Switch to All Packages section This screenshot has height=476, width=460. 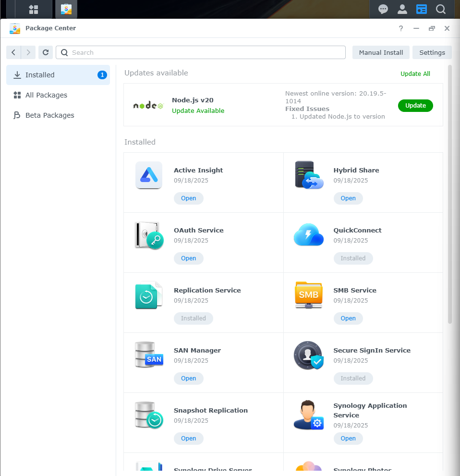46,95
